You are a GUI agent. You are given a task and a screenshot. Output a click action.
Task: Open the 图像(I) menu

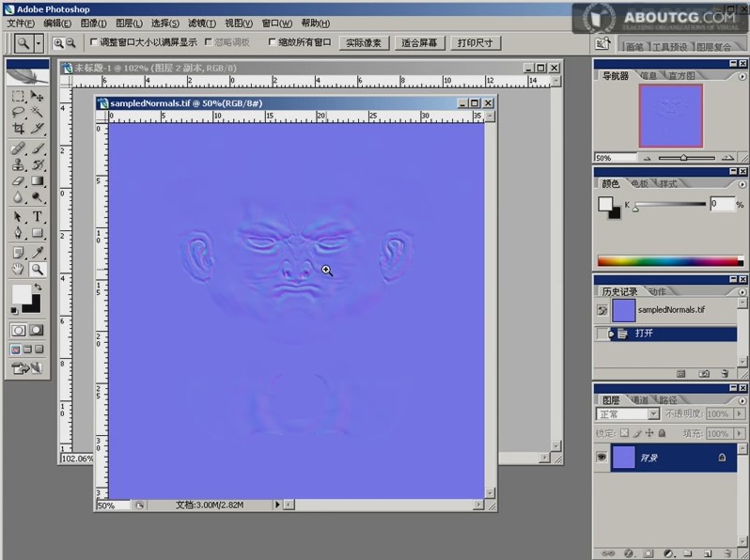pyautogui.click(x=93, y=23)
